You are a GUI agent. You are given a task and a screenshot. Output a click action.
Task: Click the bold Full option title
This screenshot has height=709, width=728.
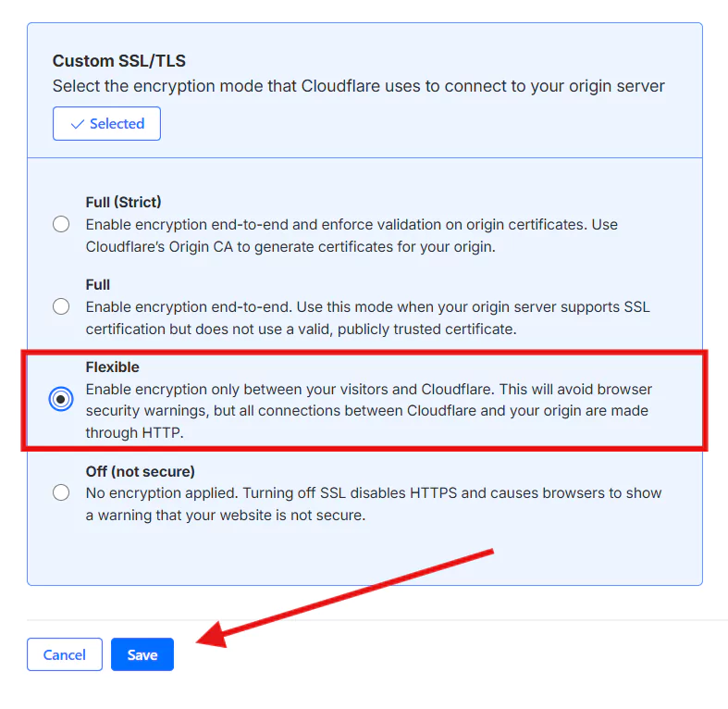coord(98,285)
